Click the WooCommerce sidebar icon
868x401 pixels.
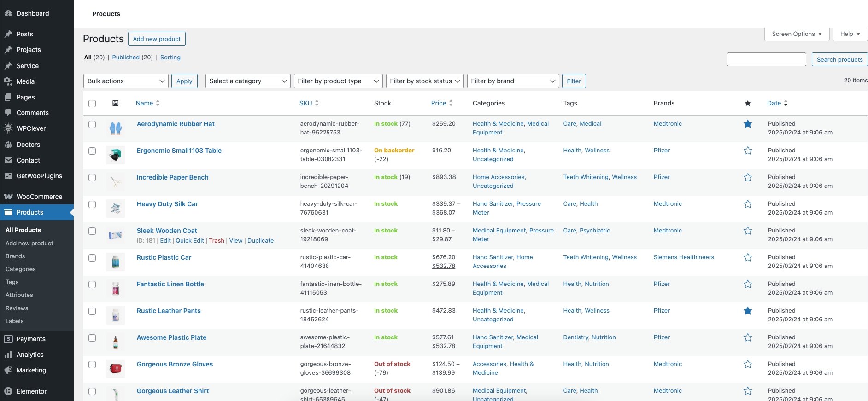pyautogui.click(x=8, y=197)
